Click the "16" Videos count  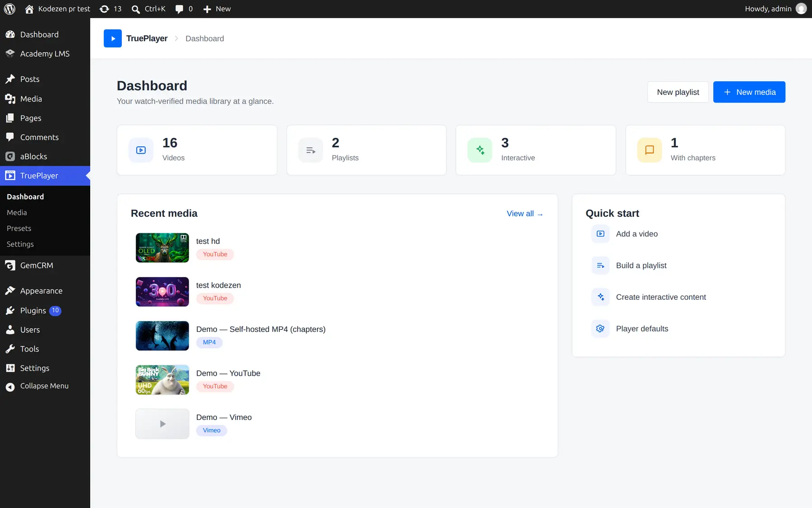pyautogui.click(x=170, y=143)
